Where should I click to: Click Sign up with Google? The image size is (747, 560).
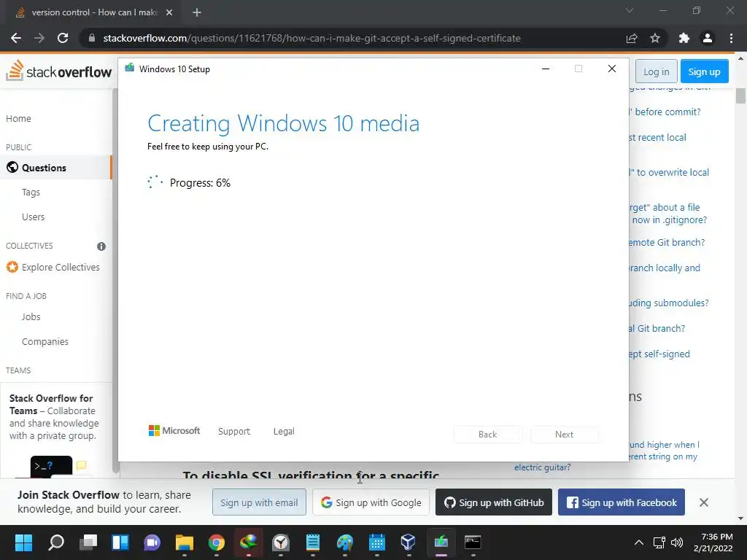tap(371, 502)
